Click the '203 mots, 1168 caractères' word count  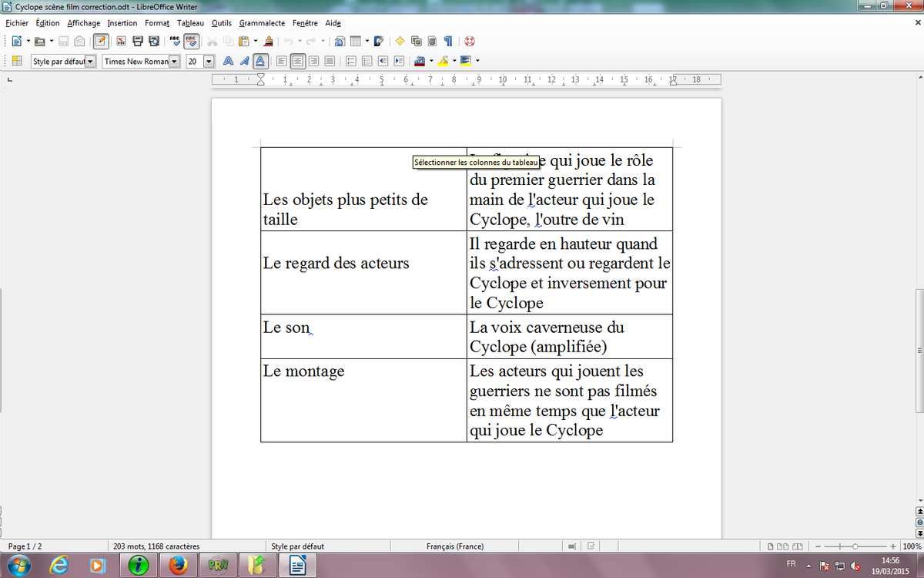click(x=156, y=546)
